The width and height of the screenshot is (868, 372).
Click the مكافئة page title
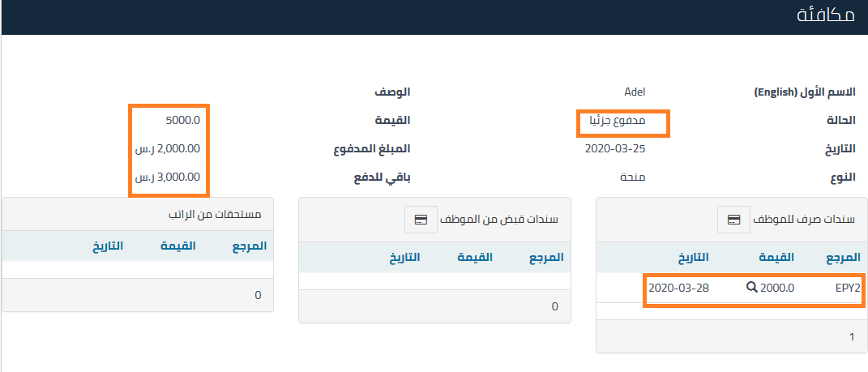(826, 17)
